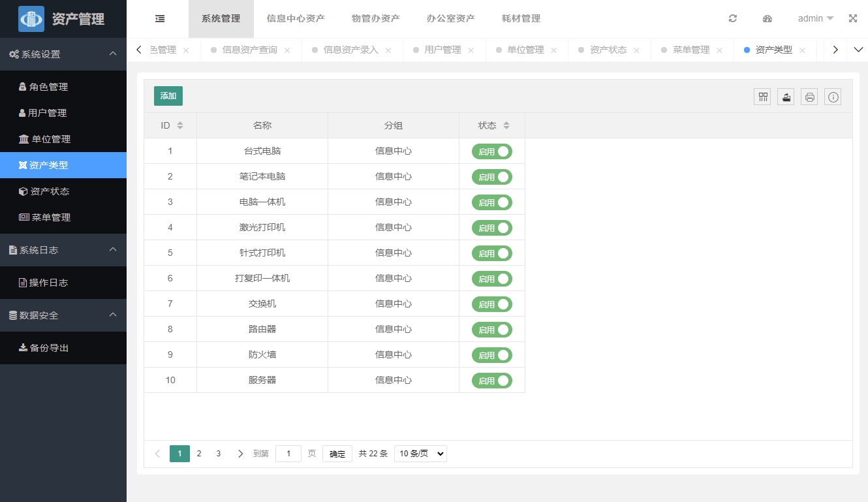Image resolution: width=868 pixels, height=502 pixels.
Task: Click the sidebar collapse menu icon
Action: (x=160, y=19)
